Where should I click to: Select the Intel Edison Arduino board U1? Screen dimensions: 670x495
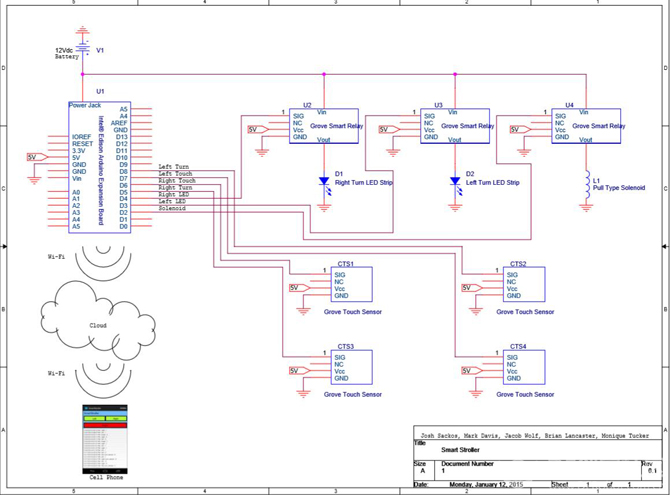tap(100, 167)
